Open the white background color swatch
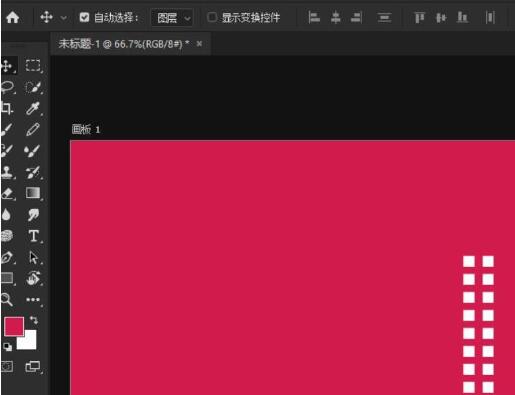This screenshot has width=515, height=395. pos(29,341)
